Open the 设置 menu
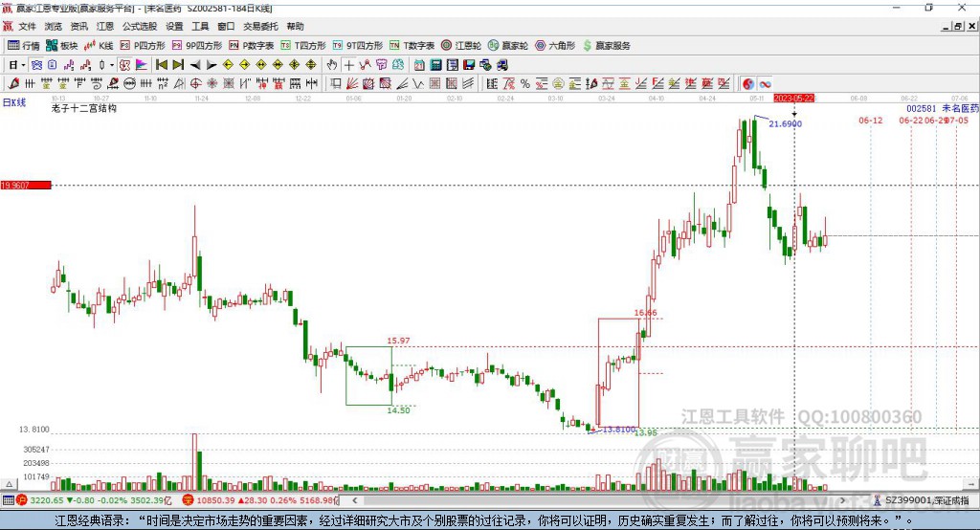The width and height of the screenshot is (980, 530). pyautogui.click(x=174, y=26)
